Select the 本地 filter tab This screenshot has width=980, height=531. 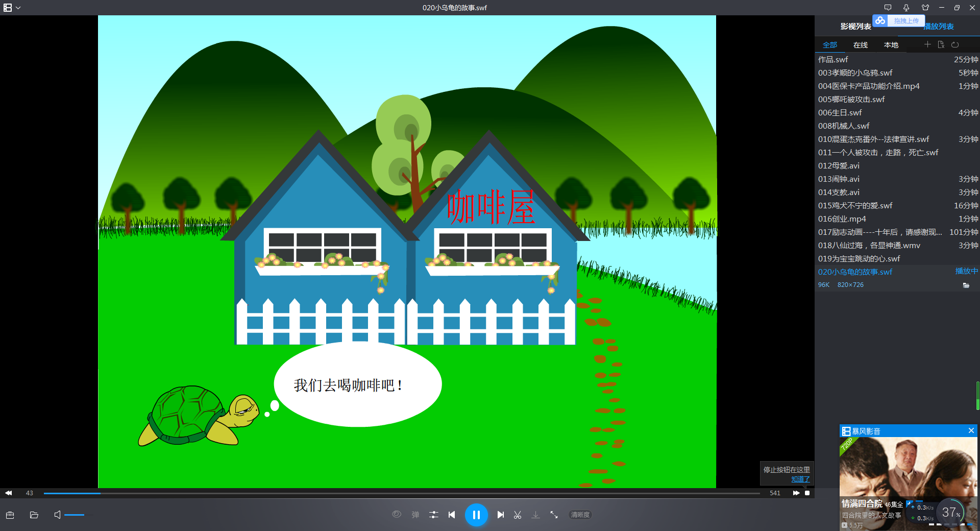point(891,45)
